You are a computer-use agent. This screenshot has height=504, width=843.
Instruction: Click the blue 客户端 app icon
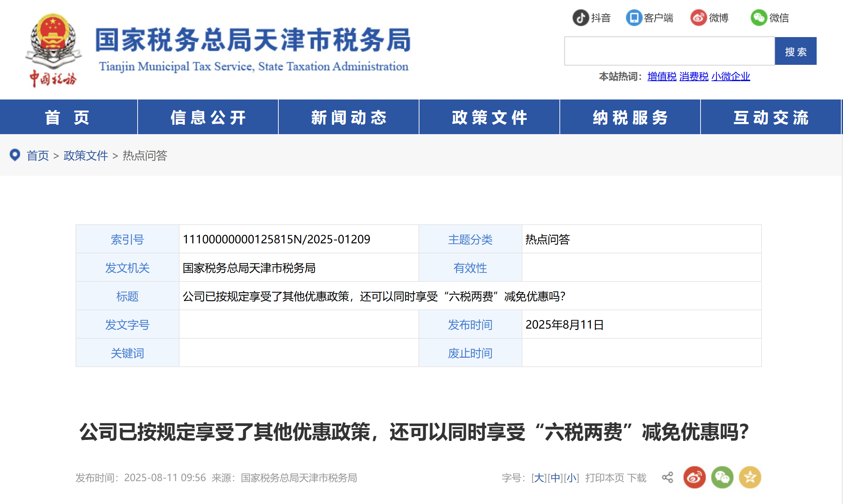click(x=634, y=18)
